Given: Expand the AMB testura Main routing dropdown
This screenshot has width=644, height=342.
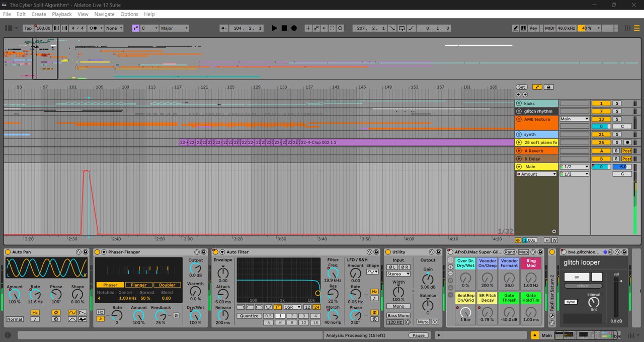Looking at the screenshot, I should click(574, 119).
